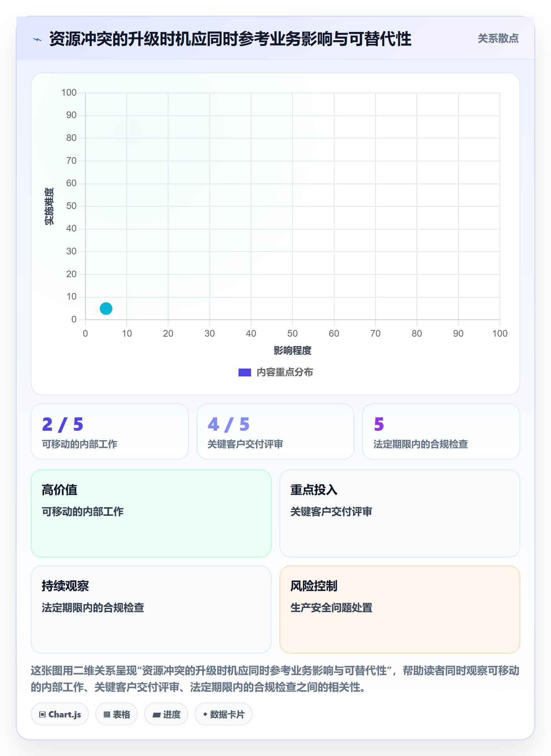Screen dimensions: 551x756
Task: Click the "2 / 5" stat value
Action: (63, 424)
